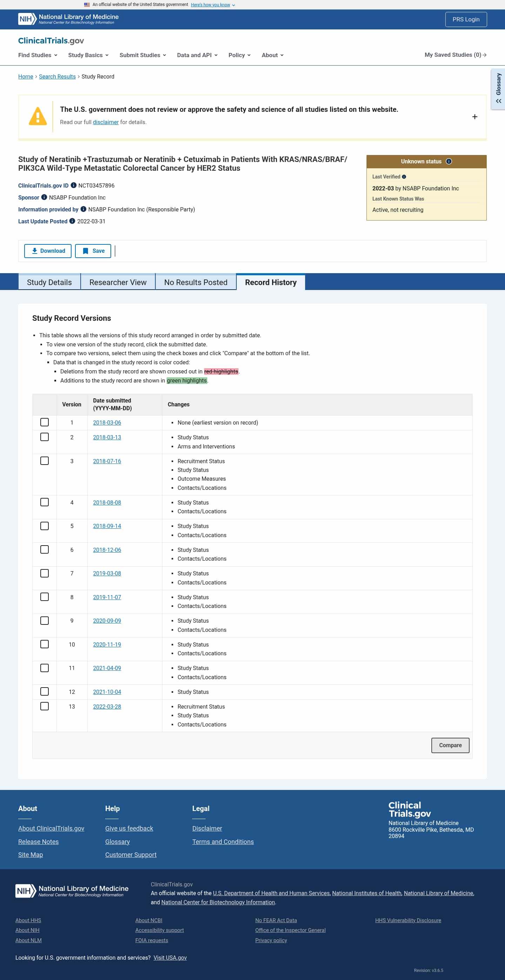The width and height of the screenshot is (505, 980).
Task: Click Terms and Conditions footer link
Action: point(223,842)
